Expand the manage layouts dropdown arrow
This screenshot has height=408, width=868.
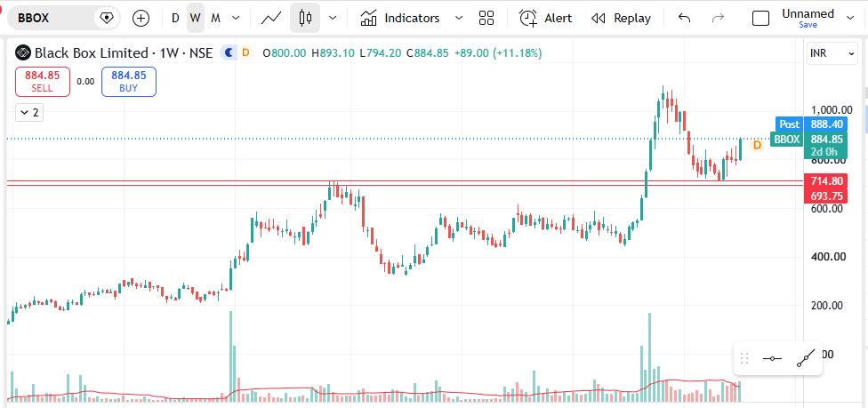coord(850,19)
